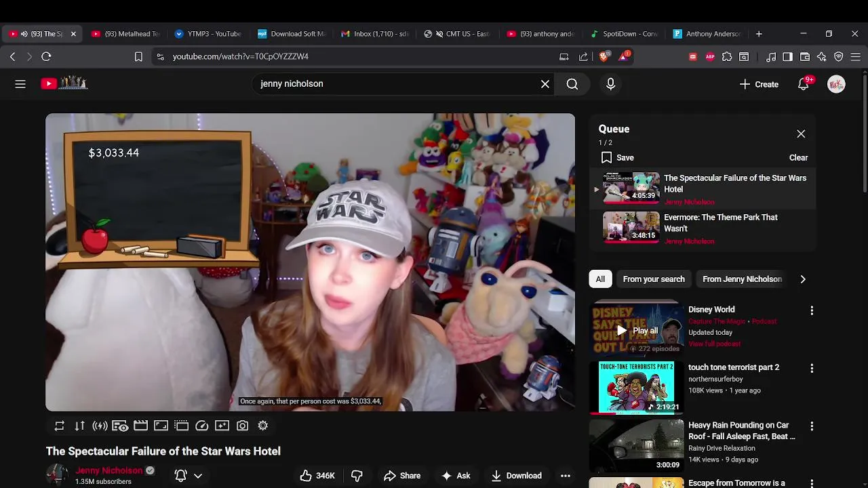Expand the subscription notification dropdown chevron
The height and width of the screenshot is (488, 868).
pos(198,476)
